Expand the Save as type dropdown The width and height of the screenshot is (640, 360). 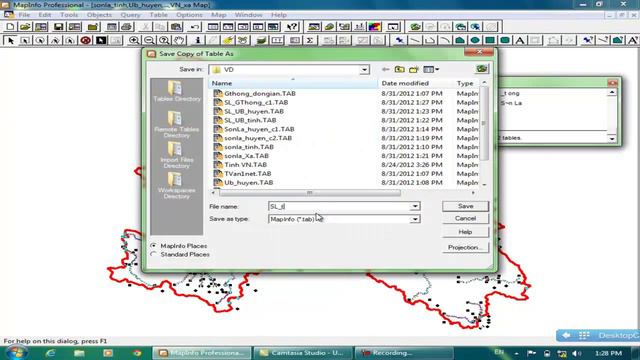pos(415,219)
